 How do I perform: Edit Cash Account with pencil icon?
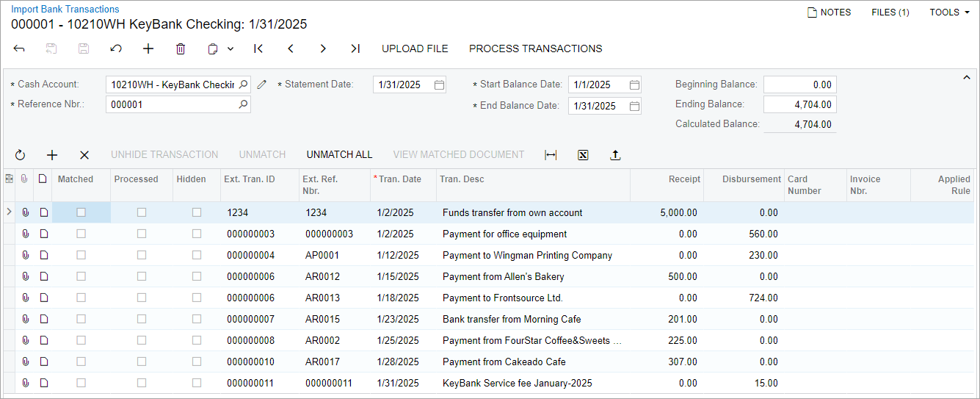[262, 85]
